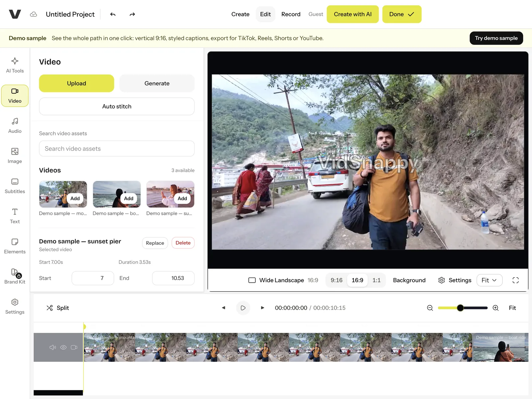Open the Image sidebar section

(x=15, y=156)
